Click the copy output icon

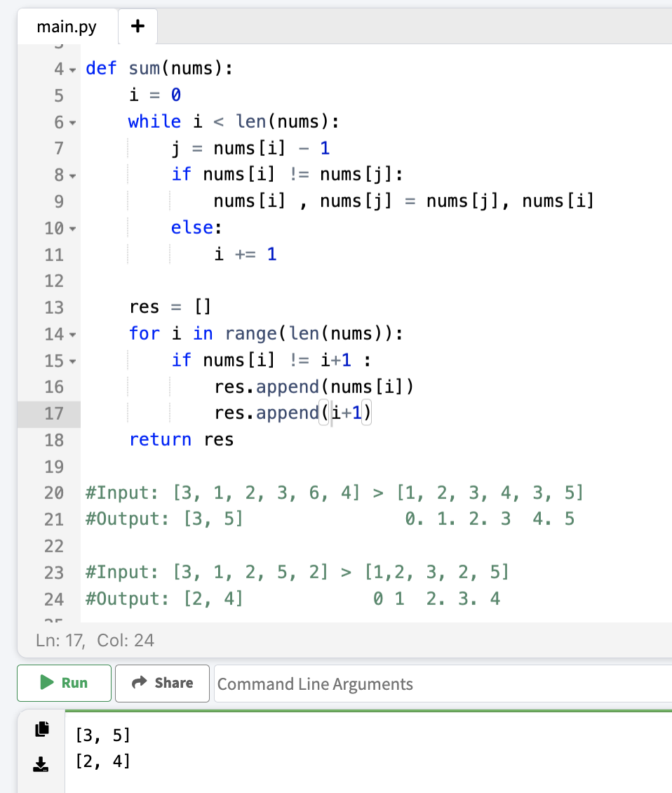(42, 729)
